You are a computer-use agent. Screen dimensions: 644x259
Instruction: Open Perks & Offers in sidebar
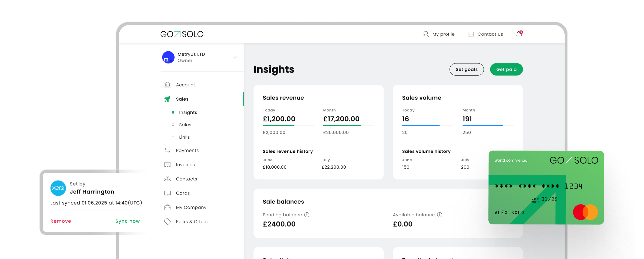click(192, 221)
